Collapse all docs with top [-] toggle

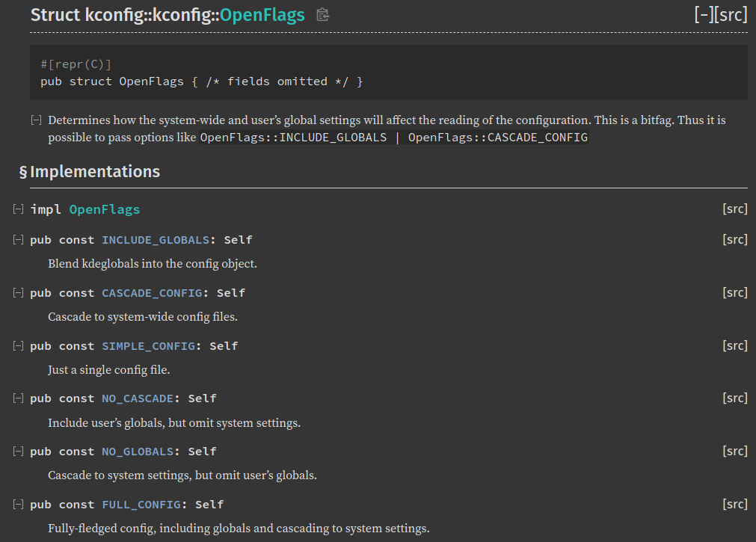(x=704, y=15)
